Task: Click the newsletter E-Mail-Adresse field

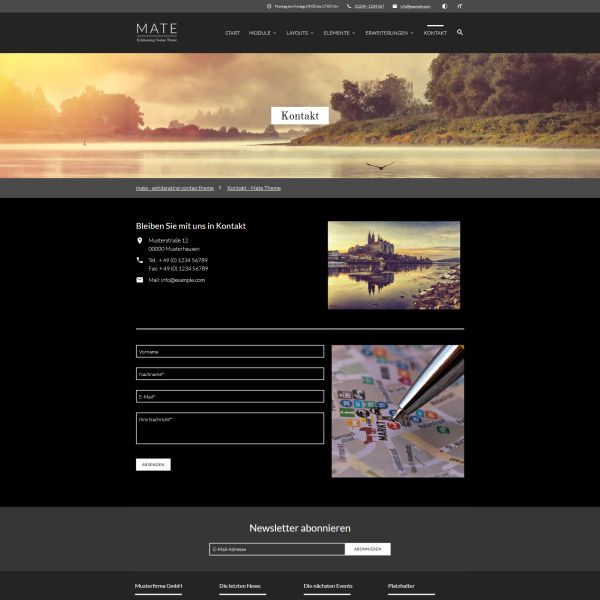Action: [277, 549]
